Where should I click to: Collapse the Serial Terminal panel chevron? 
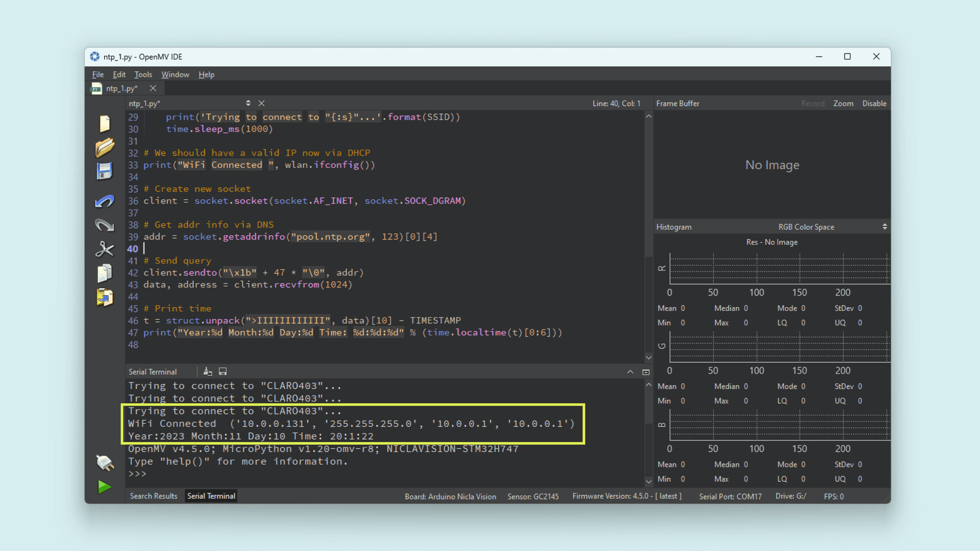coord(630,372)
